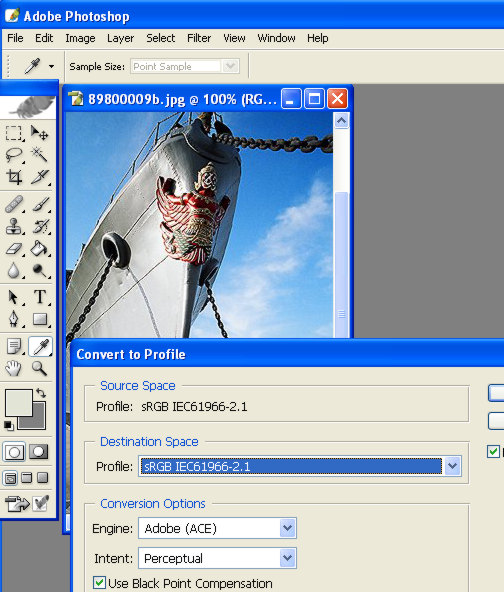Select the Type tool
The image size is (504, 592).
click(39, 297)
